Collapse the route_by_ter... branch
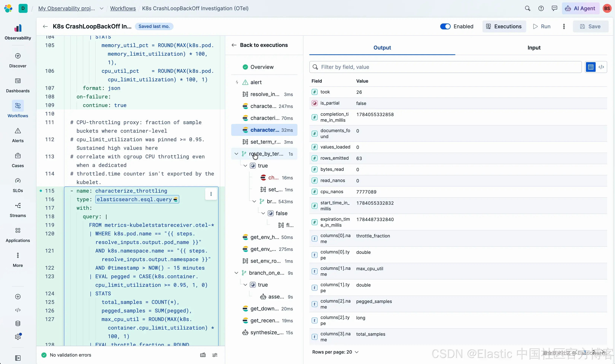The height and width of the screenshot is (364, 615). (x=236, y=154)
